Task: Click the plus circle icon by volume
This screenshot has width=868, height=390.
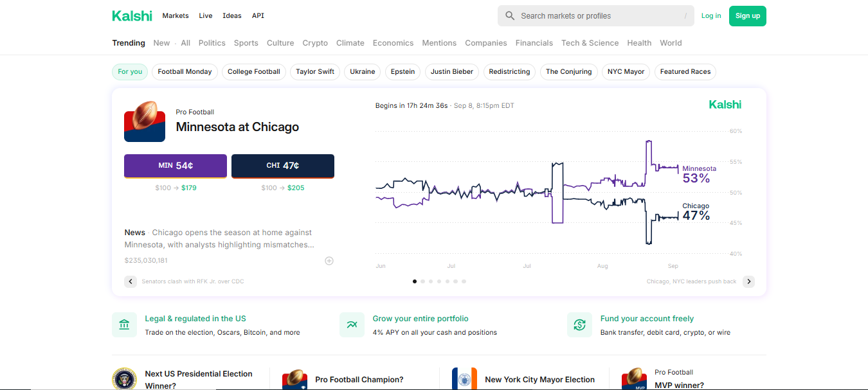Action: tap(329, 261)
